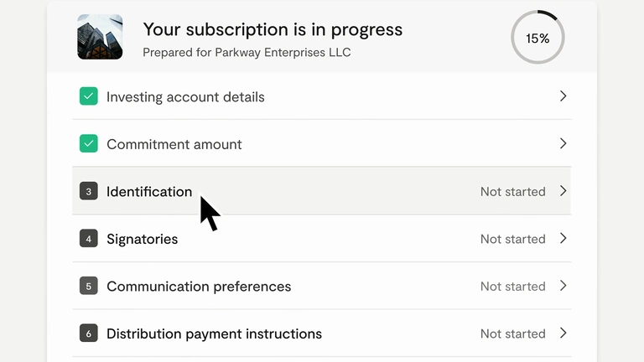Click step 5 number badge
The width and height of the screenshot is (644, 362).
click(89, 287)
